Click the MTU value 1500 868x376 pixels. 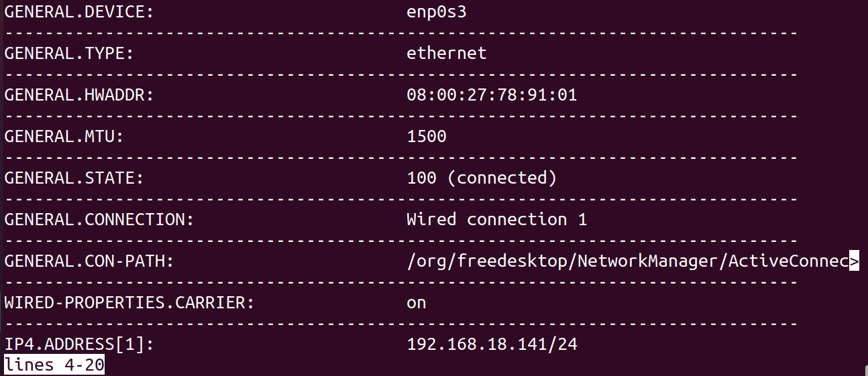pos(427,137)
